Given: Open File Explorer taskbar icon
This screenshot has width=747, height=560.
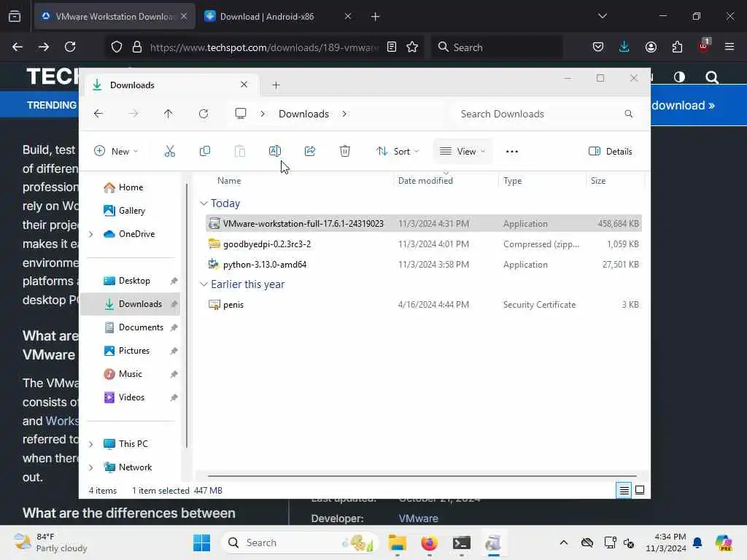Looking at the screenshot, I should 397,542.
